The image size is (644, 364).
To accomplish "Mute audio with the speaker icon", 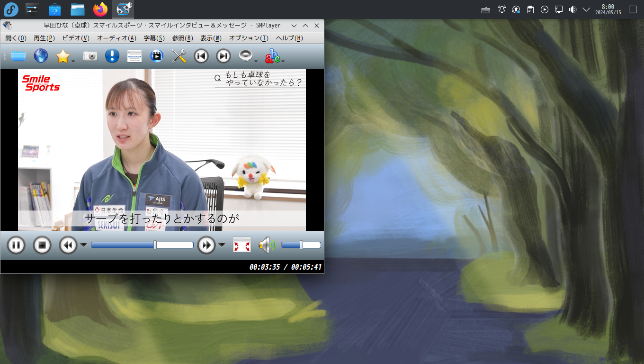I will tap(267, 245).
